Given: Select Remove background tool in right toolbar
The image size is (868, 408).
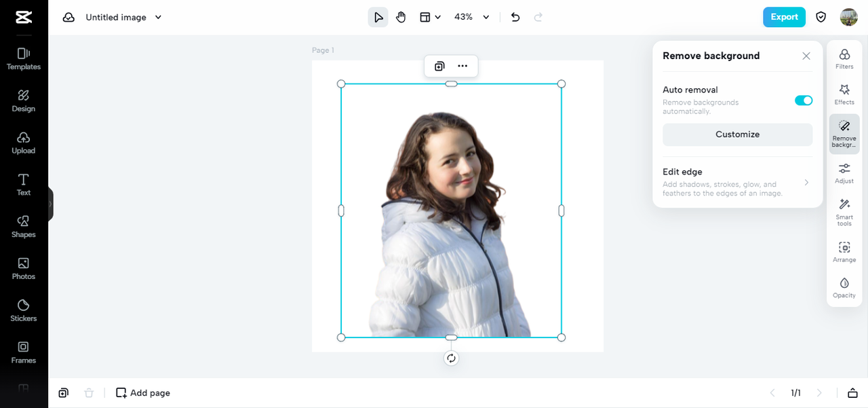Looking at the screenshot, I should (844, 134).
